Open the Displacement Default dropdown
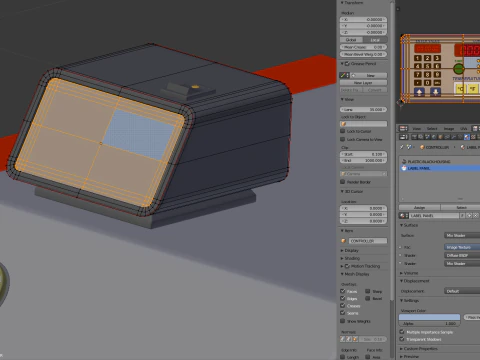Screen dimensions: 480x360 pos(462,291)
